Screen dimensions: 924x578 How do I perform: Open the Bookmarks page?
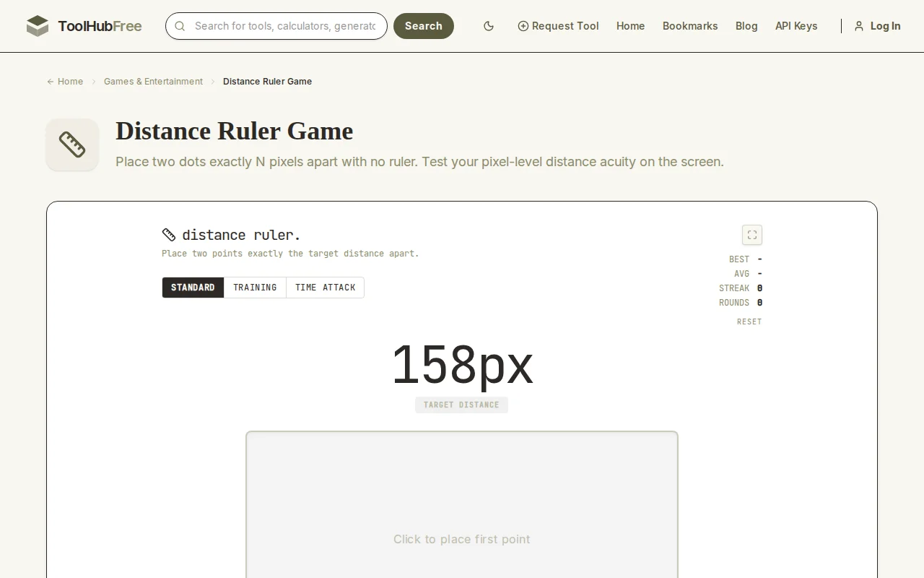tap(690, 26)
